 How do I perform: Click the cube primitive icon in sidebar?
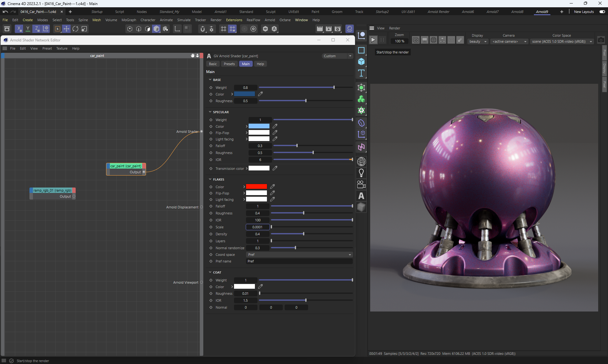click(361, 62)
